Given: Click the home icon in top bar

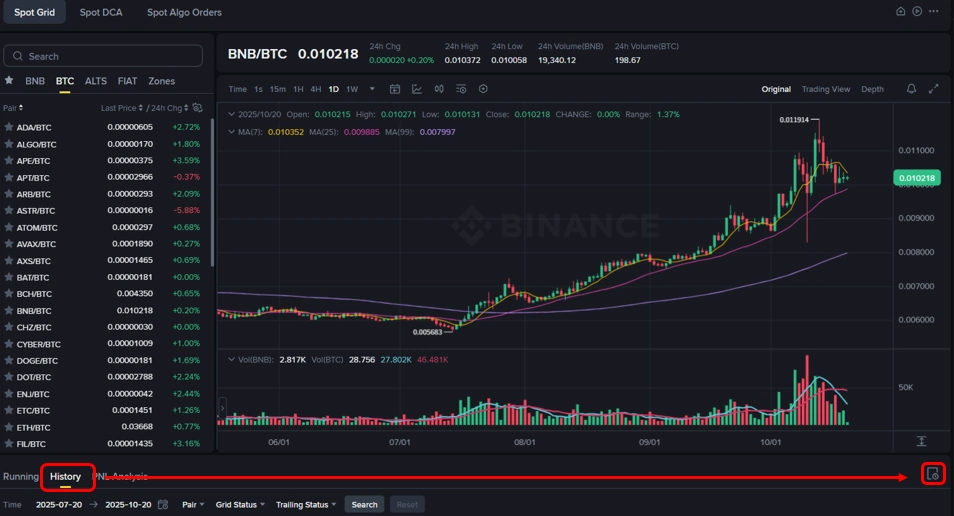Looking at the screenshot, I should click(x=900, y=12).
